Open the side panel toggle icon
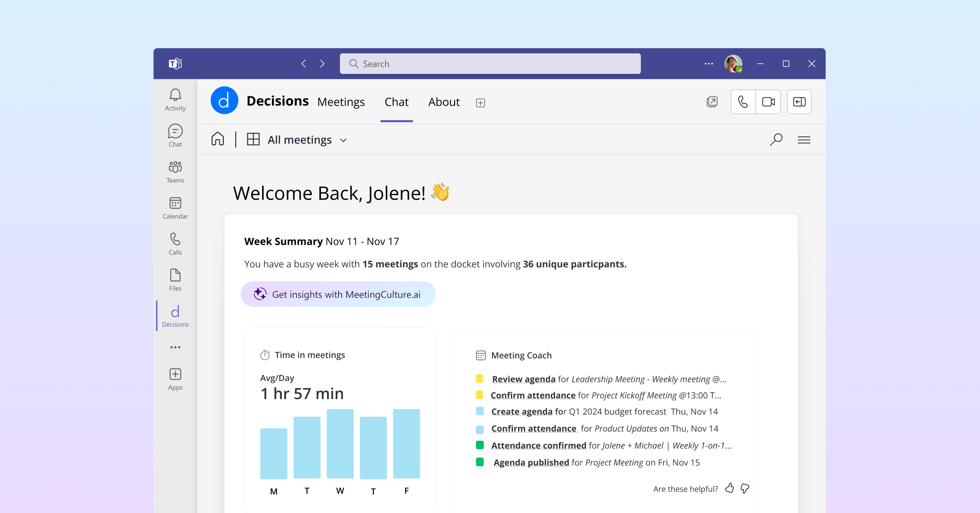The image size is (980, 513). pyautogui.click(x=799, y=102)
